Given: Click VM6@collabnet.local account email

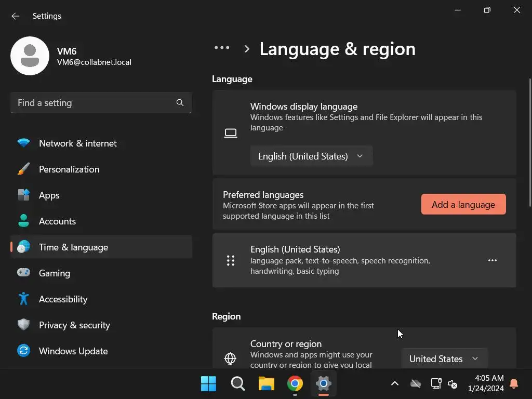Looking at the screenshot, I should [x=94, y=62].
